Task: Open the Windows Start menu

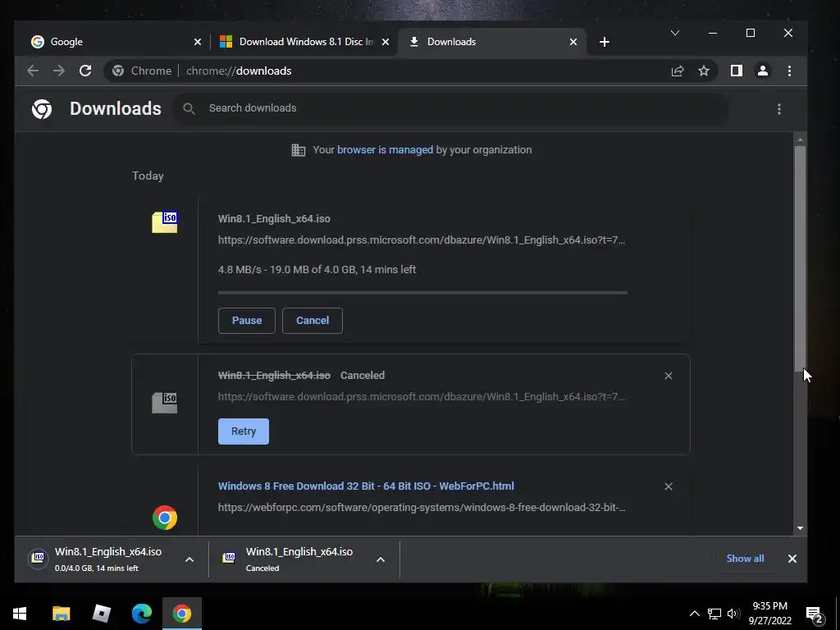Action: [20, 614]
